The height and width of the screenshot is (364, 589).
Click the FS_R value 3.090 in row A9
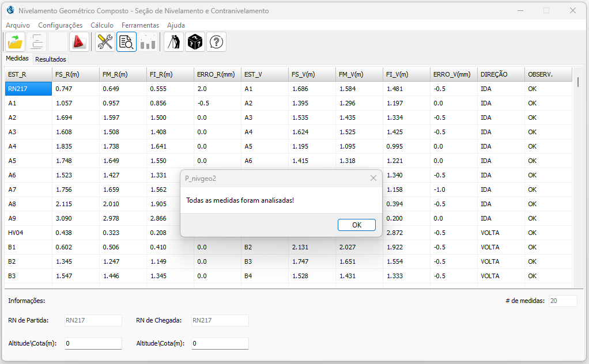coord(75,218)
